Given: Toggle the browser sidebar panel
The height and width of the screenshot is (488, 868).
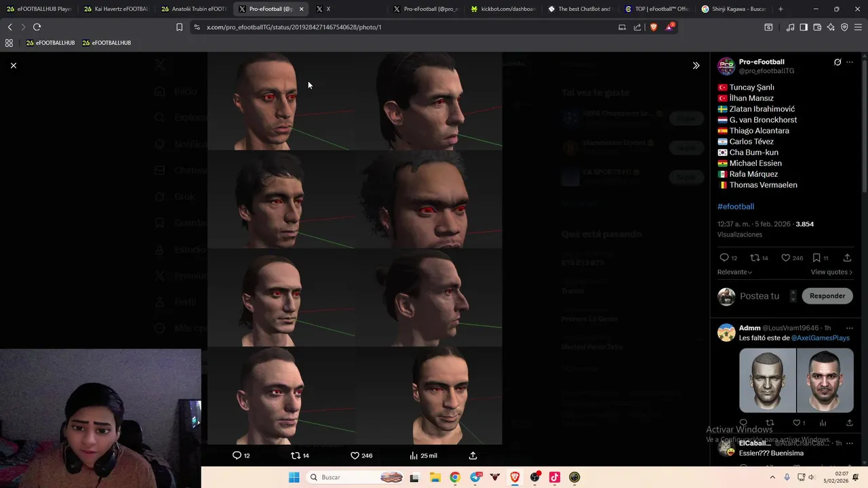Looking at the screenshot, I should click(804, 27).
